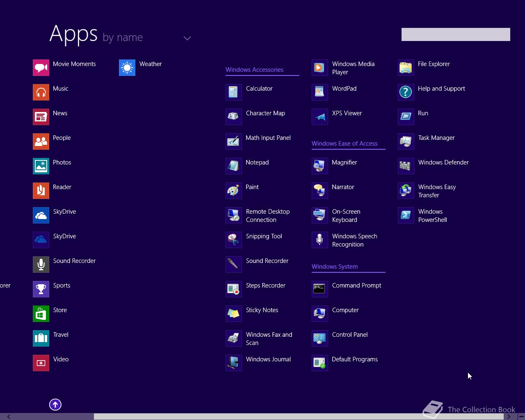
Task: Launch the Music app icon
Action: point(41,92)
